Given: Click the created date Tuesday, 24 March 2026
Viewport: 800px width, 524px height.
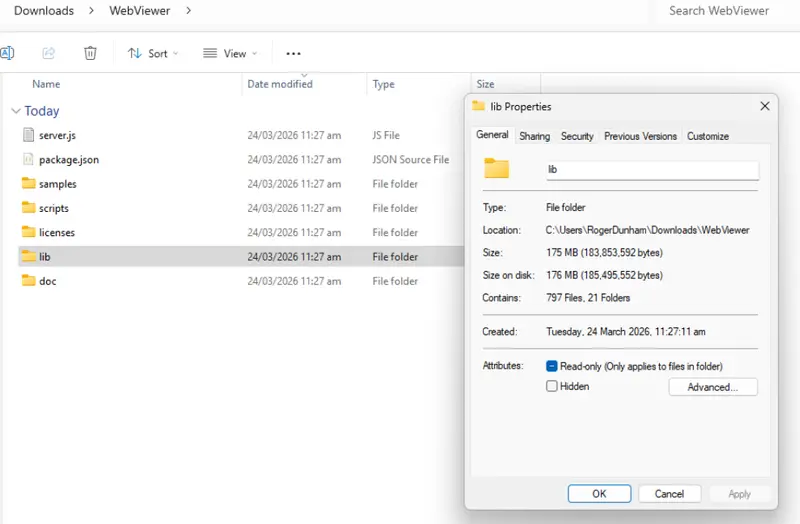Looking at the screenshot, I should point(626,332).
